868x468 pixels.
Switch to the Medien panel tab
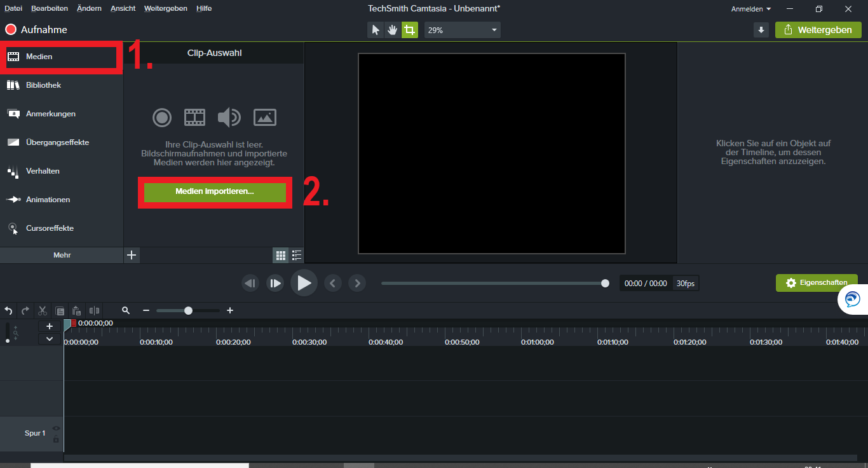pos(62,57)
